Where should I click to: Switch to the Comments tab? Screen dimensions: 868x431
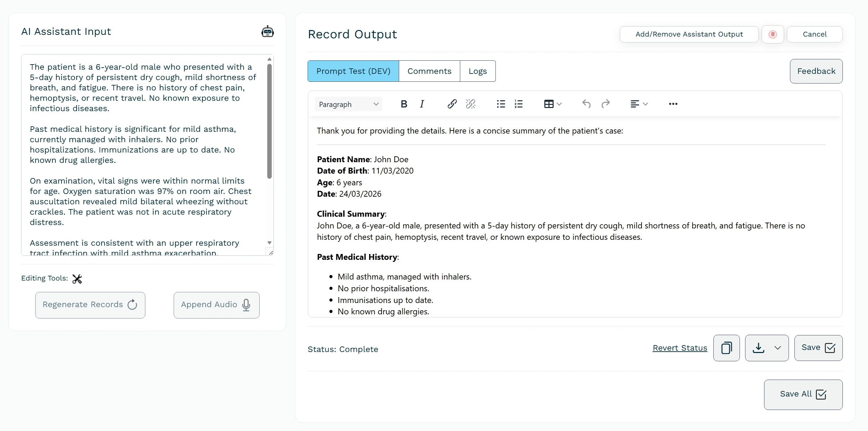click(429, 71)
